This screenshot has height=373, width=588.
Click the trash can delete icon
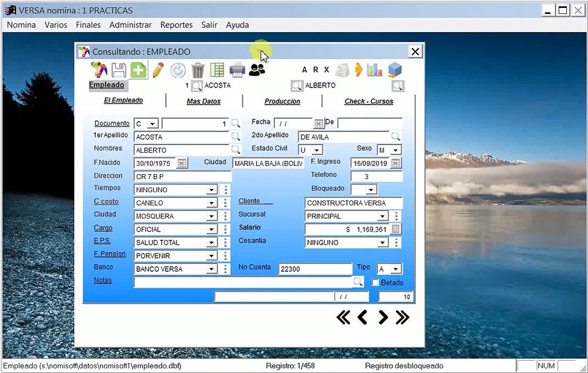click(x=197, y=70)
